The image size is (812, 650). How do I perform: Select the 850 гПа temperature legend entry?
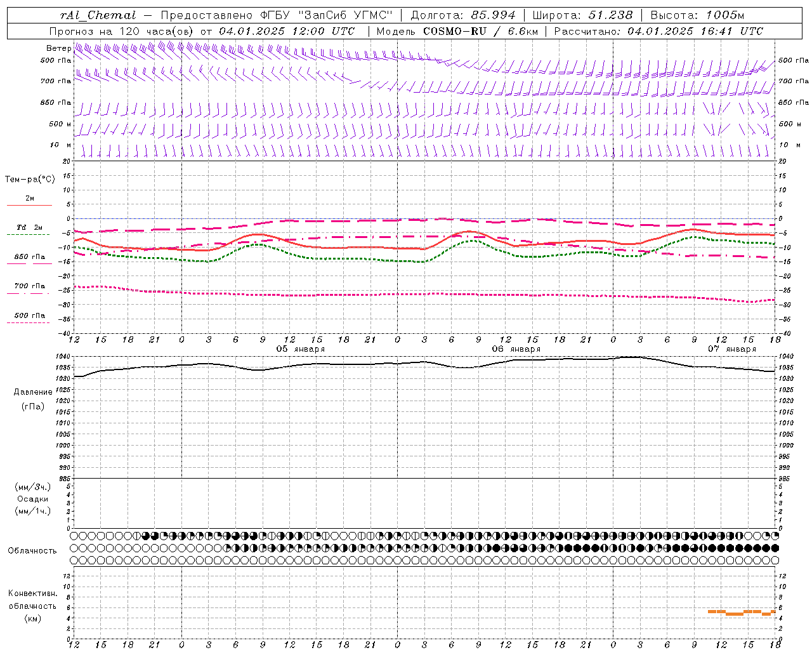(x=30, y=257)
